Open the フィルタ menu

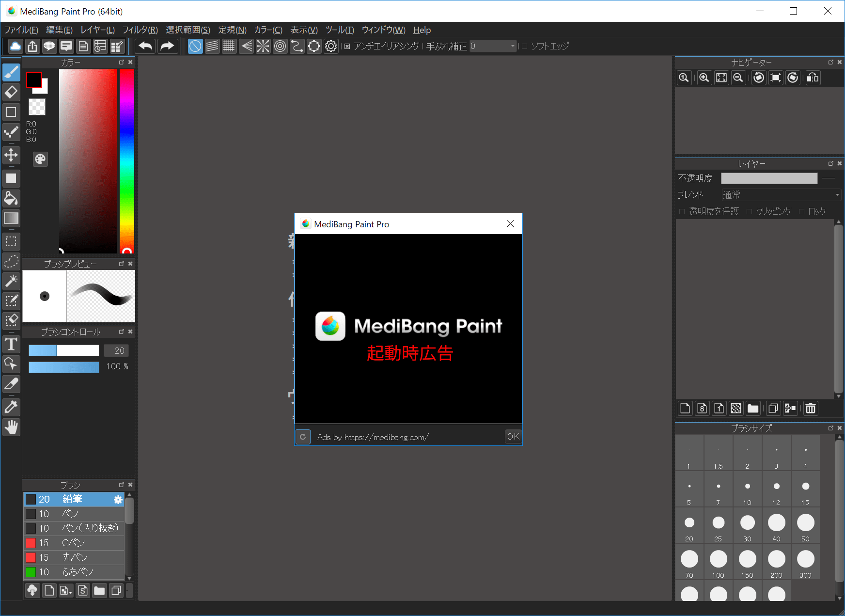(140, 30)
